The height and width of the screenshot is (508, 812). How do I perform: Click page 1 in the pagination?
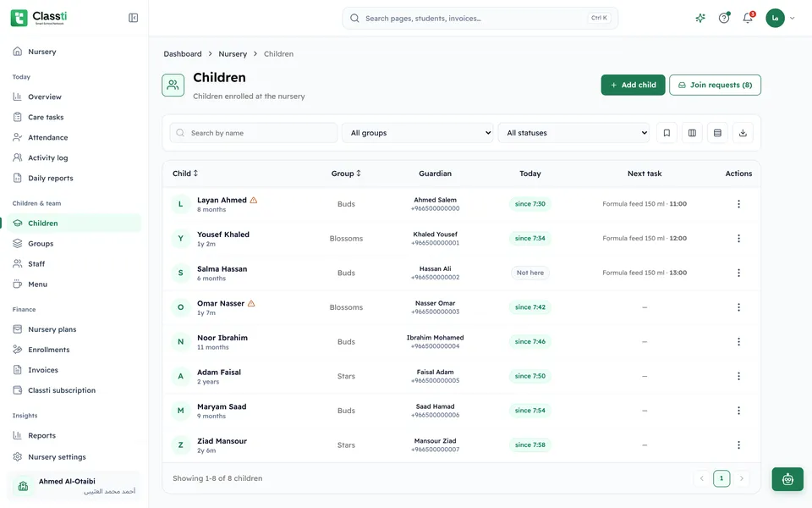[x=721, y=478]
